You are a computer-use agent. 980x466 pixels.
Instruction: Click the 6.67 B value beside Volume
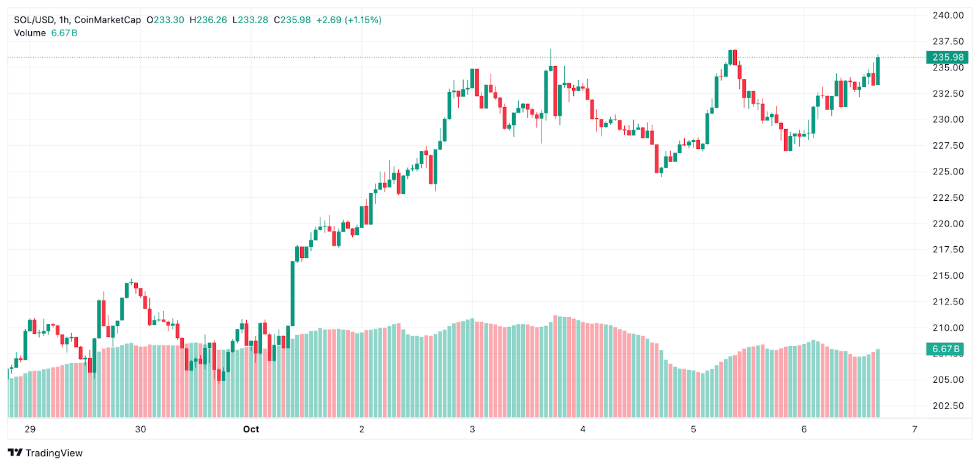pos(64,33)
